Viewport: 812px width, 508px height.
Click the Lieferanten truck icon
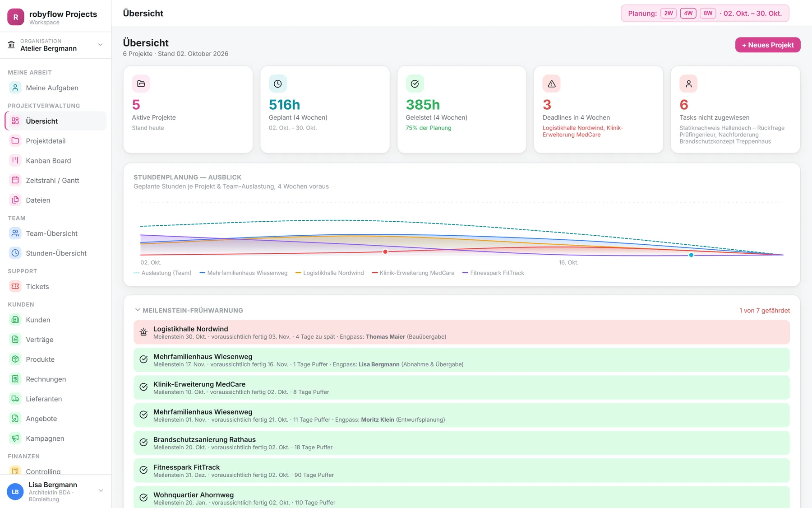15,399
